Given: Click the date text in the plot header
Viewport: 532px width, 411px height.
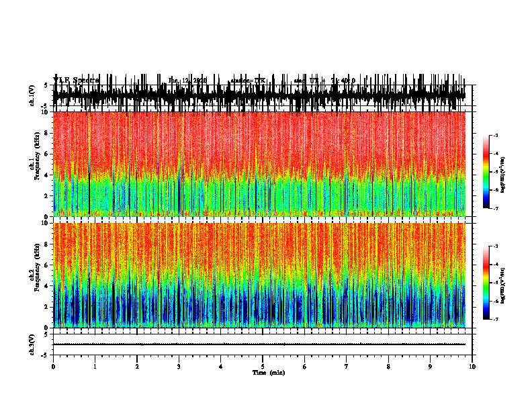Looking at the screenshot, I should [x=187, y=81].
